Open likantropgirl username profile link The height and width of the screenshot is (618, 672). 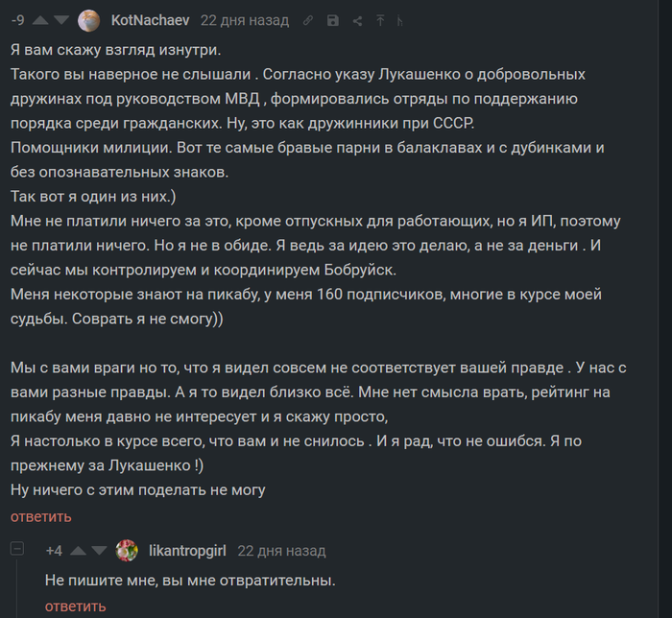(188, 551)
